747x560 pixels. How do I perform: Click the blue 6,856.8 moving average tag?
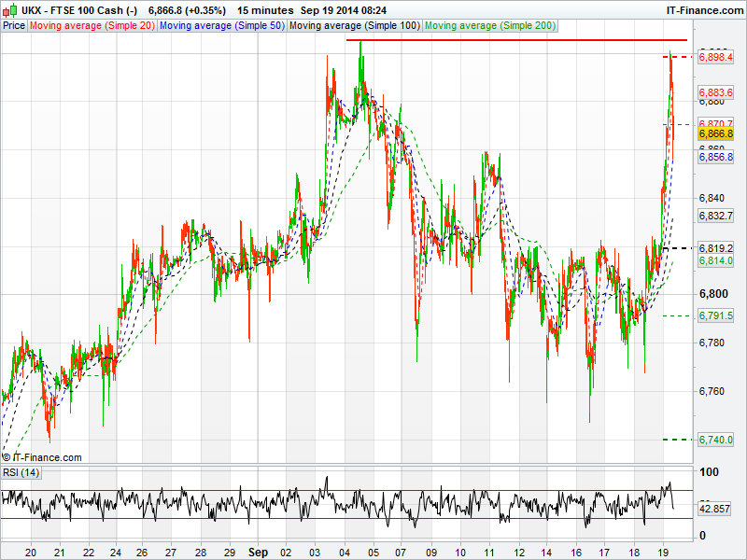(716, 158)
